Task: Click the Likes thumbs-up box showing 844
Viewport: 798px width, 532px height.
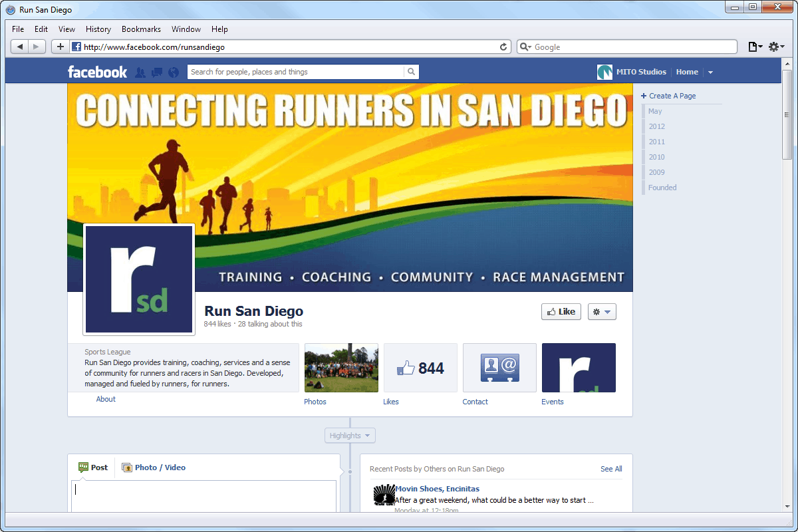Action: coord(420,368)
